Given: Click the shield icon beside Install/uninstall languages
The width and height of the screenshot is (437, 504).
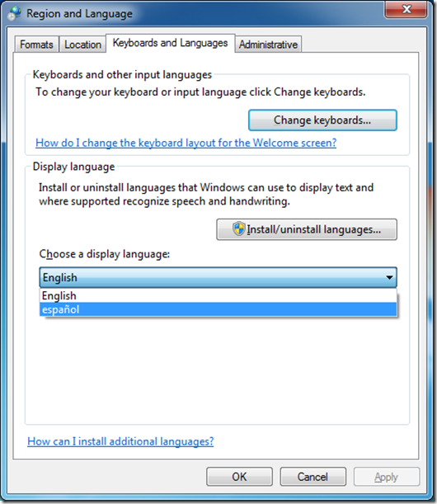Looking at the screenshot, I should [239, 228].
